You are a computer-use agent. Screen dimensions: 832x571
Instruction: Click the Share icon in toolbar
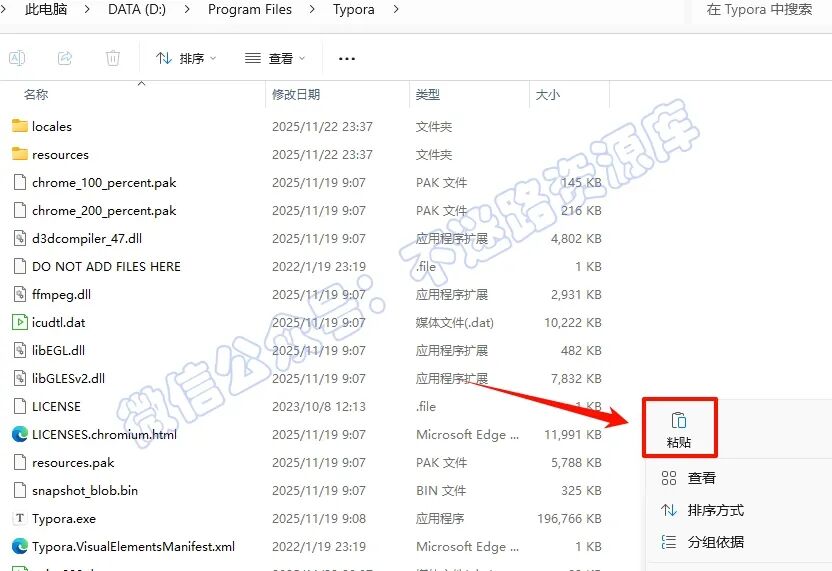65,58
